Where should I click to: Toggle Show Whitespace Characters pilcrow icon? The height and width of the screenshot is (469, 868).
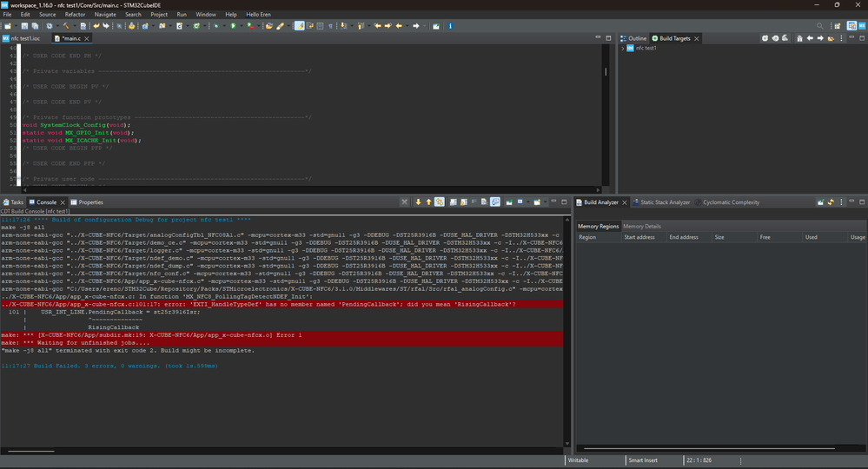330,26
